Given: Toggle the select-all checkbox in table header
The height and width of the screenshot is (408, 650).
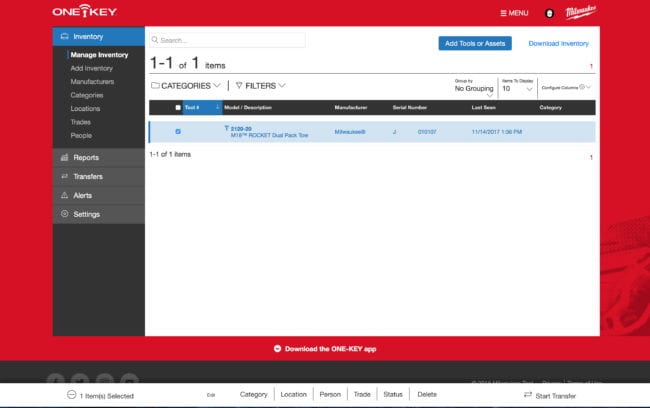Looking at the screenshot, I should (178, 107).
